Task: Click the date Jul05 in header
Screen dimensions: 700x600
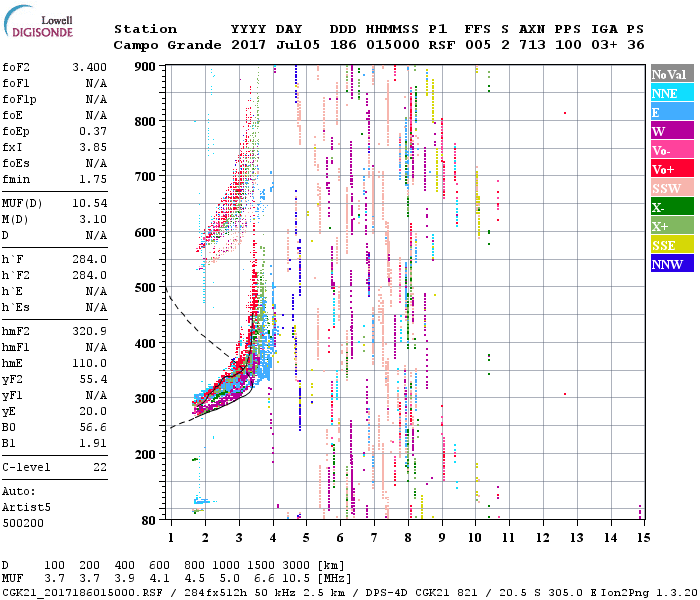Action: pos(298,45)
